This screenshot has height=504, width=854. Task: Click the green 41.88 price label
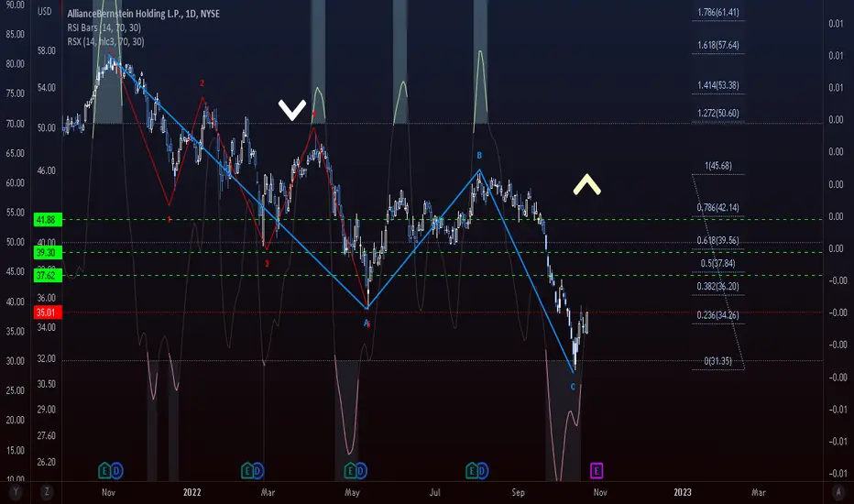click(48, 220)
